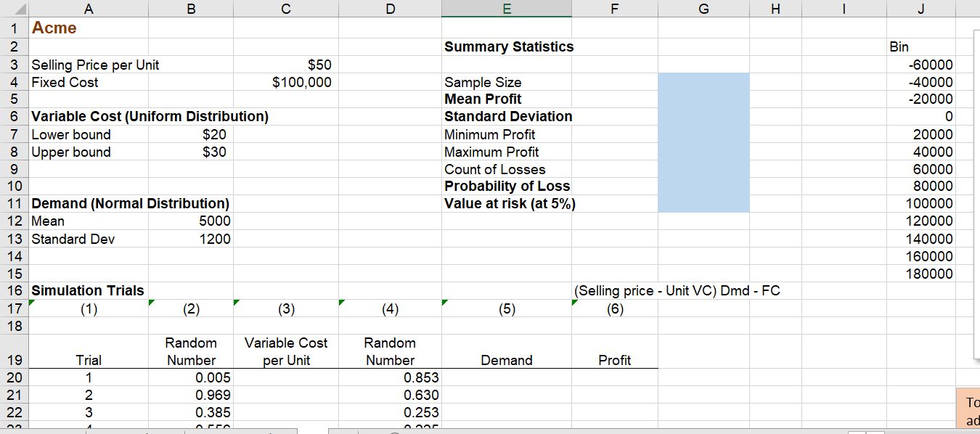Click the '(1)' column number cell
Image resolution: width=980 pixels, height=434 pixels.
coord(89,308)
